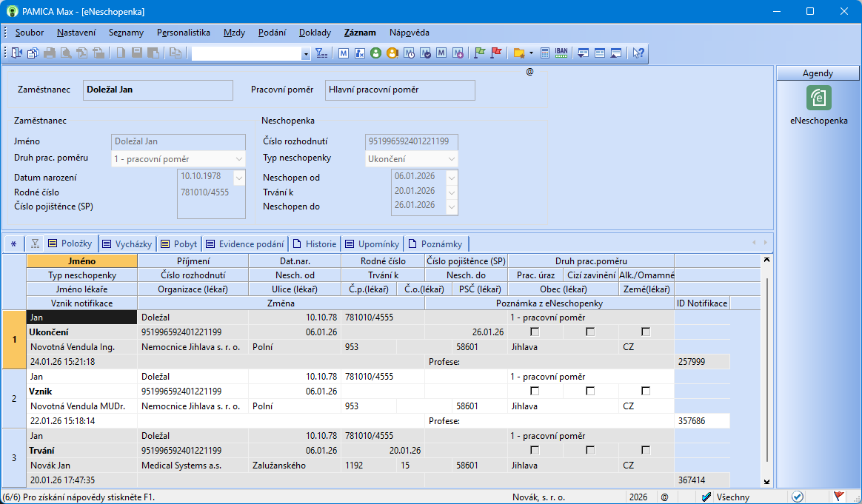Toggle Cizí zavinění checkbox in row 2
The image size is (862, 504).
point(590,391)
